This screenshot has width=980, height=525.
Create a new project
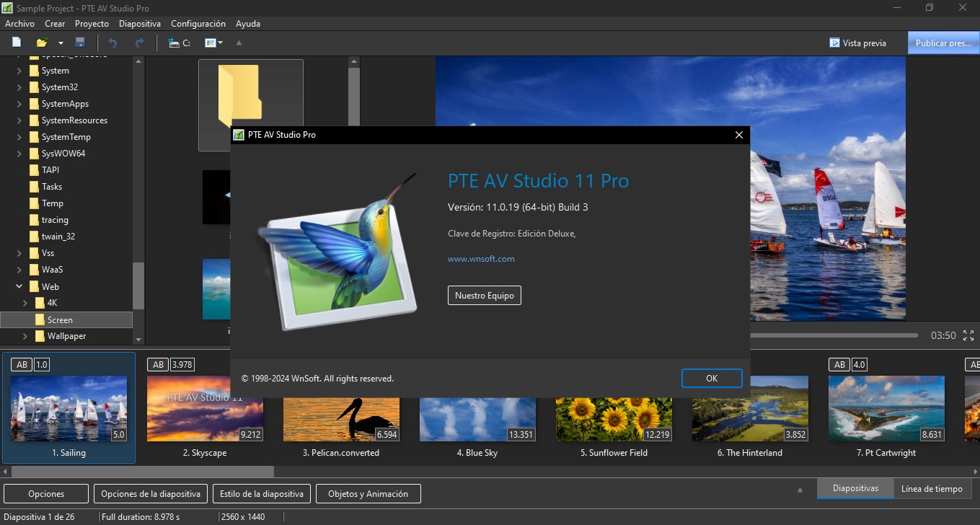tap(15, 42)
